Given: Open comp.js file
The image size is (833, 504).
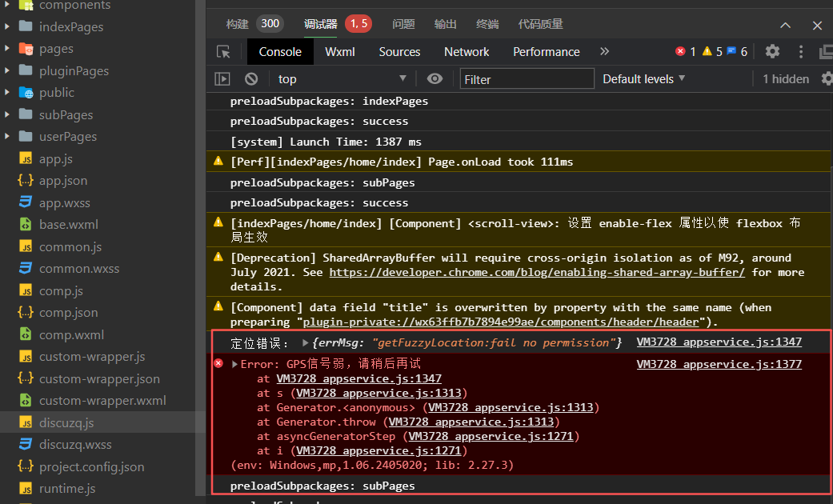Looking at the screenshot, I should pyautogui.click(x=61, y=291).
